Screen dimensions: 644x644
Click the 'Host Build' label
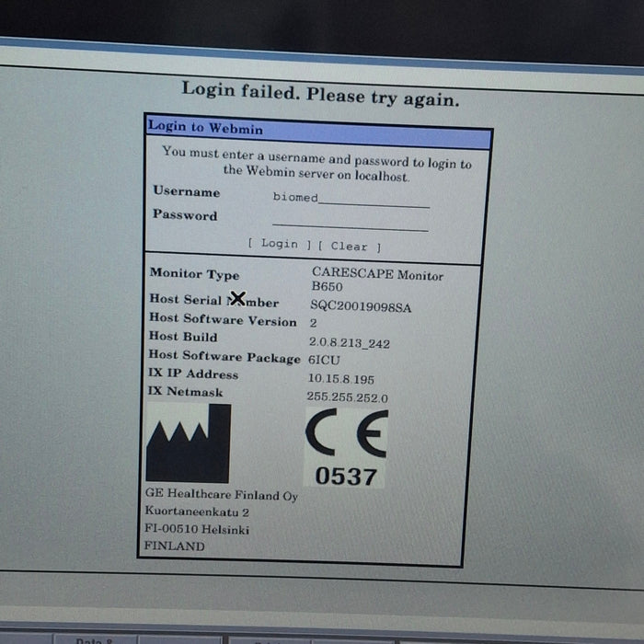(x=183, y=337)
